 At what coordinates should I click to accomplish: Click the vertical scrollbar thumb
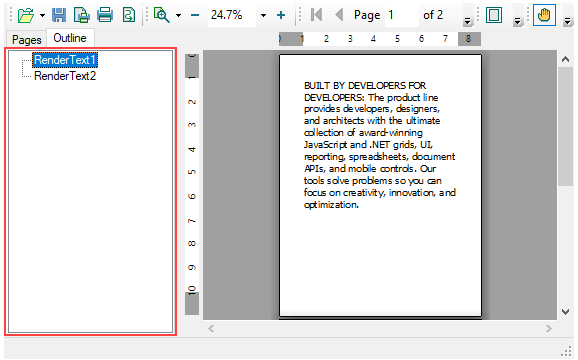coord(565,127)
